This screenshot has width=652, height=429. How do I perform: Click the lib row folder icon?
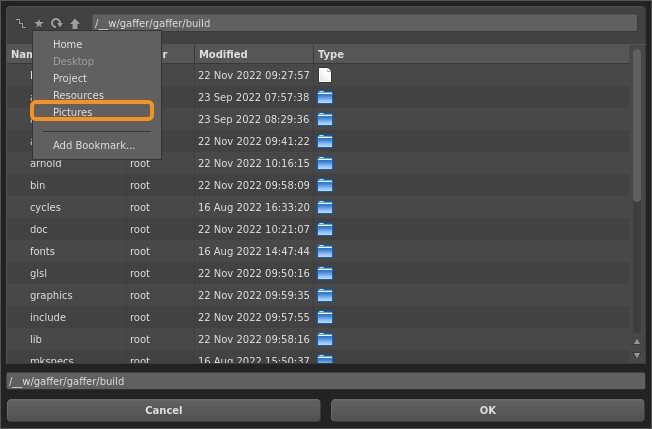pos(325,340)
